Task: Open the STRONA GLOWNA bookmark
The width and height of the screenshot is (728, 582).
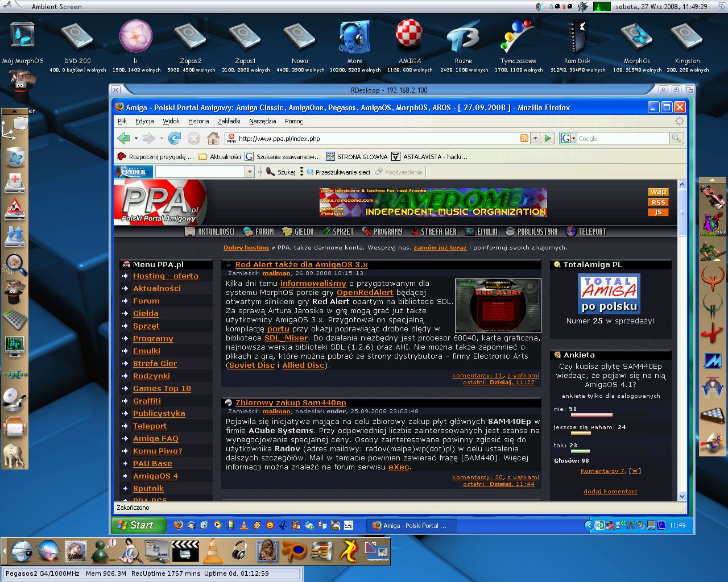Action: click(357, 156)
